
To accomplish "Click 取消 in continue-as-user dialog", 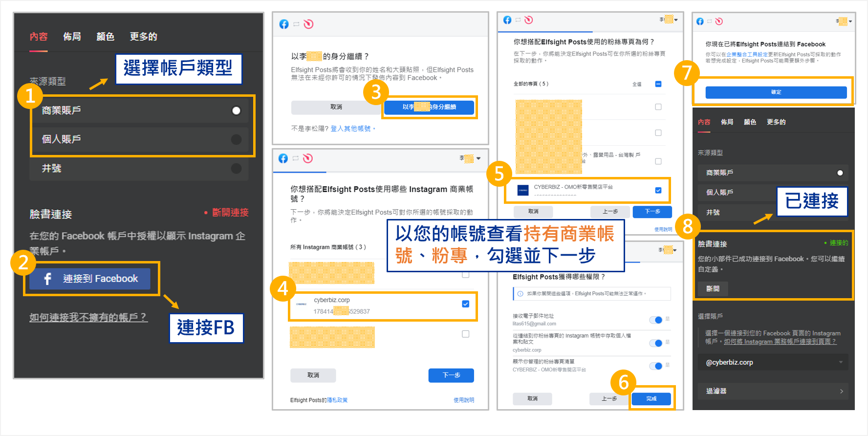I will (336, 107).
